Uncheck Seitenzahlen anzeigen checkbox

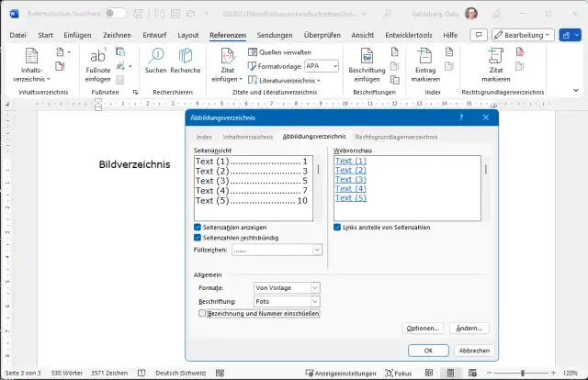[198, 227]
